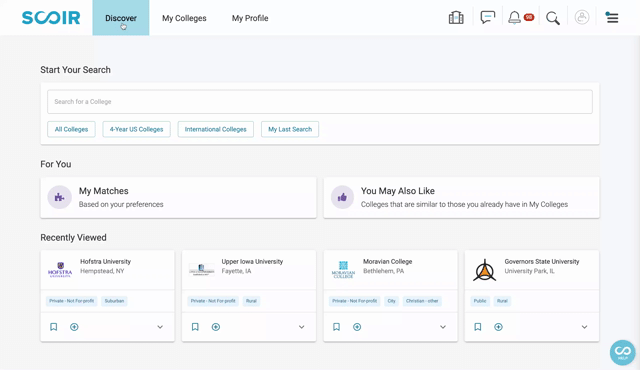Open Moravian College name link
Image resolution: width=640 pixels, height=370 pixels.
coord(387,261)
